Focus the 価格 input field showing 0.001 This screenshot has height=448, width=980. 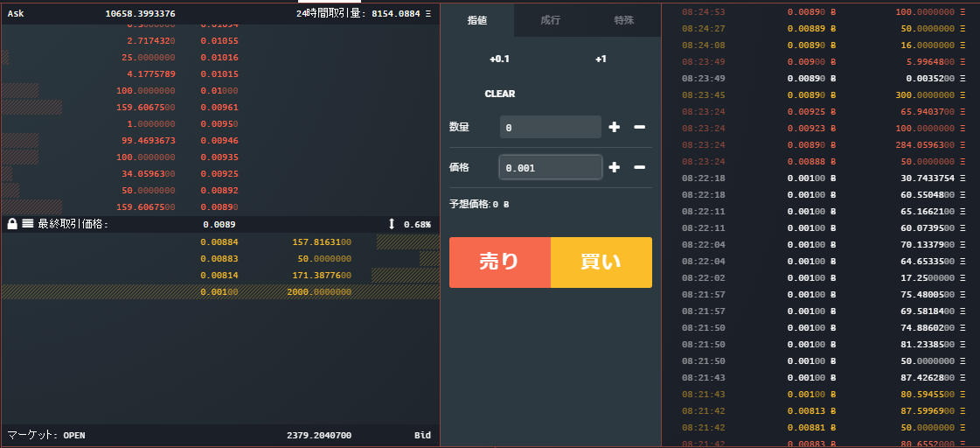point(551,167)
